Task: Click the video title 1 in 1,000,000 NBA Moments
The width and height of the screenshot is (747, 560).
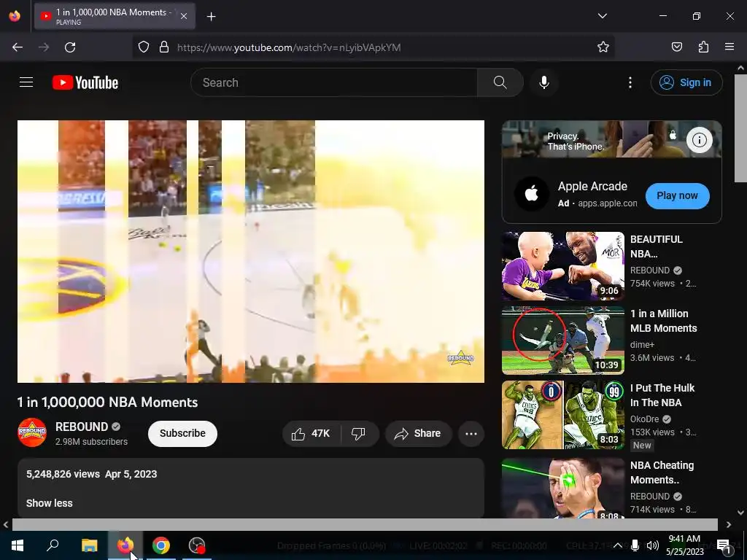Action: coord(108,402)
